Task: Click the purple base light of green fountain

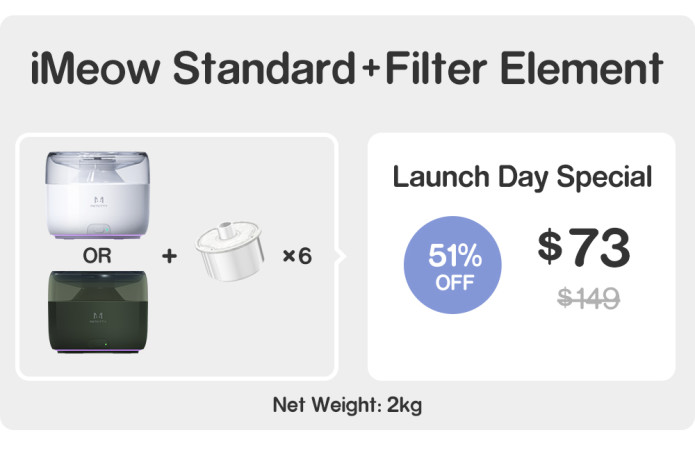Action: pos(98,351)
